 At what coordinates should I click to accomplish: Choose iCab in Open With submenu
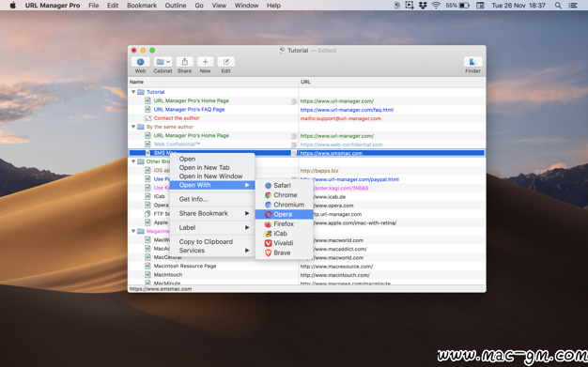tap(284, 233)
